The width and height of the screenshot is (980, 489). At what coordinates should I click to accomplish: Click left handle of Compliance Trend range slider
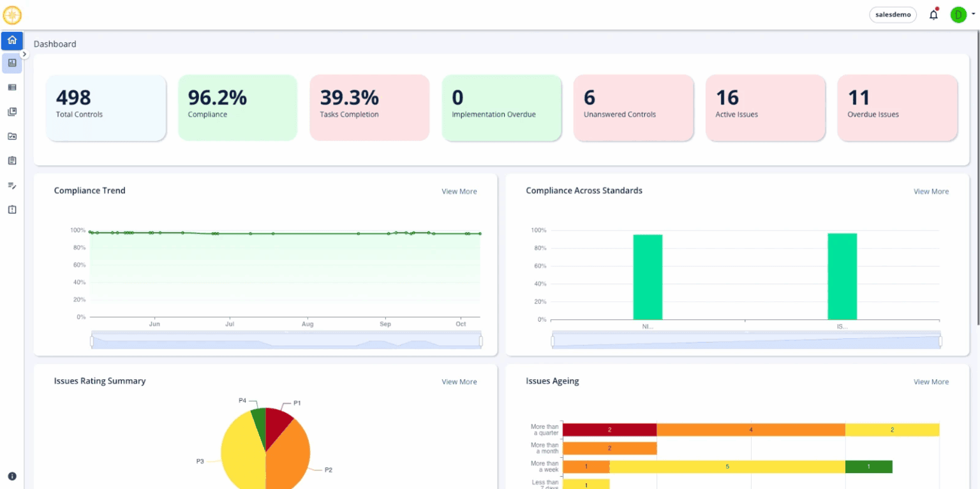[92, 342]
